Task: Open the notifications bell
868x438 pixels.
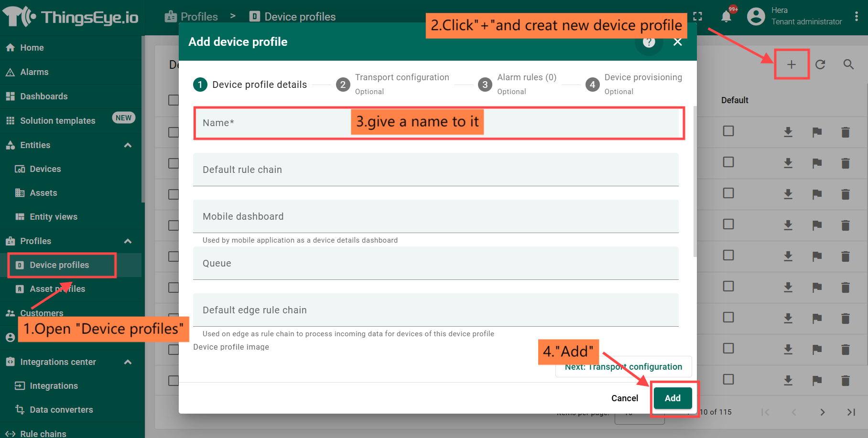Action: [726, 17]
